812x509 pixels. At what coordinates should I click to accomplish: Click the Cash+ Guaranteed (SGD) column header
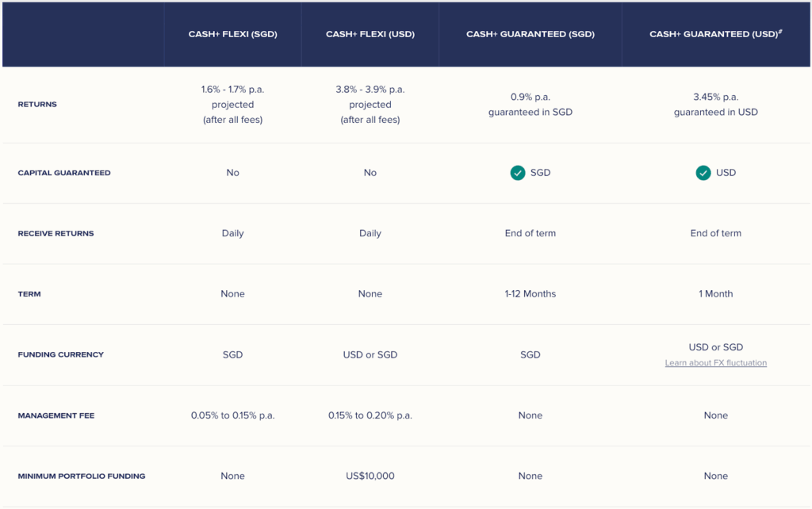click(x=530, y=35)
